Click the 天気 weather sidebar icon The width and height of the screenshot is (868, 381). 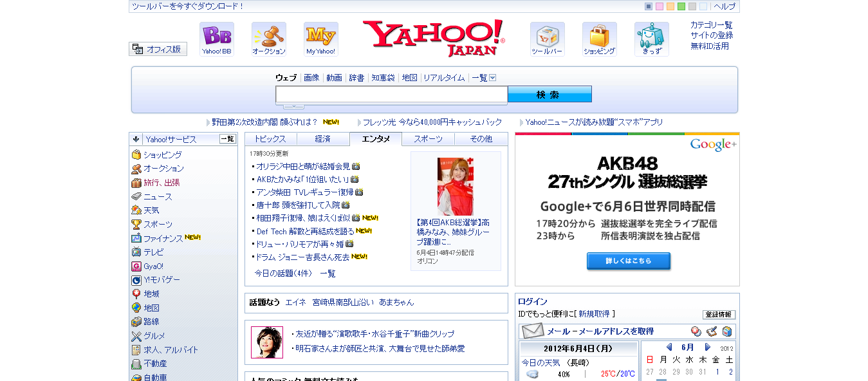pyautogui.click(x=136, y=210)
